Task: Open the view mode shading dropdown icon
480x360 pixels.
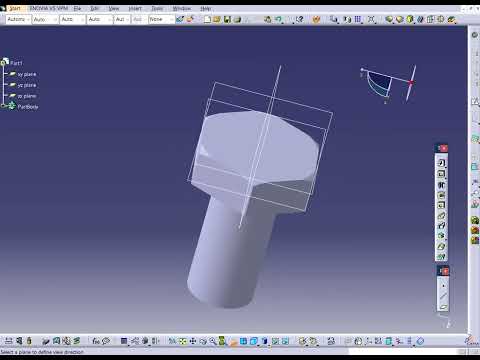Action: (x=264, y=341)
